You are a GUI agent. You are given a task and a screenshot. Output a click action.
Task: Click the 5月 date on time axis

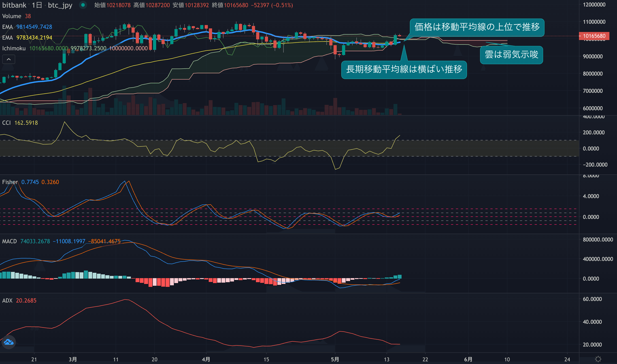point(335,359)
